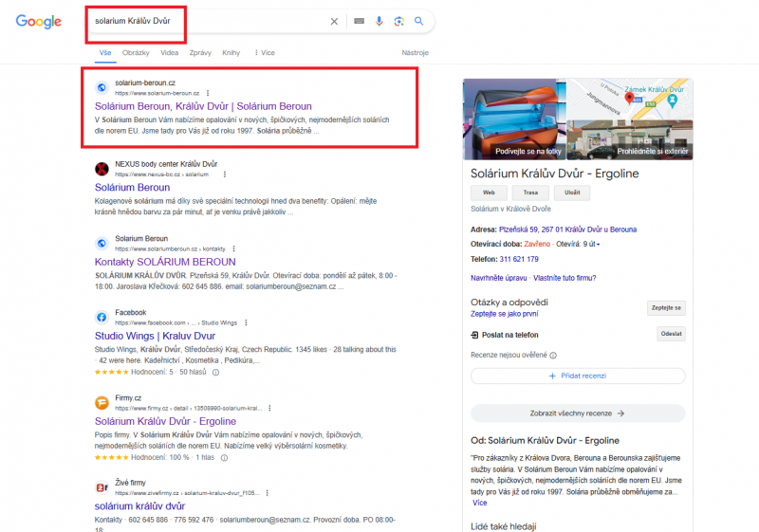Start voice search with microphone icon
The width and height of the screenshot is (759, 532).
point(379,21)
